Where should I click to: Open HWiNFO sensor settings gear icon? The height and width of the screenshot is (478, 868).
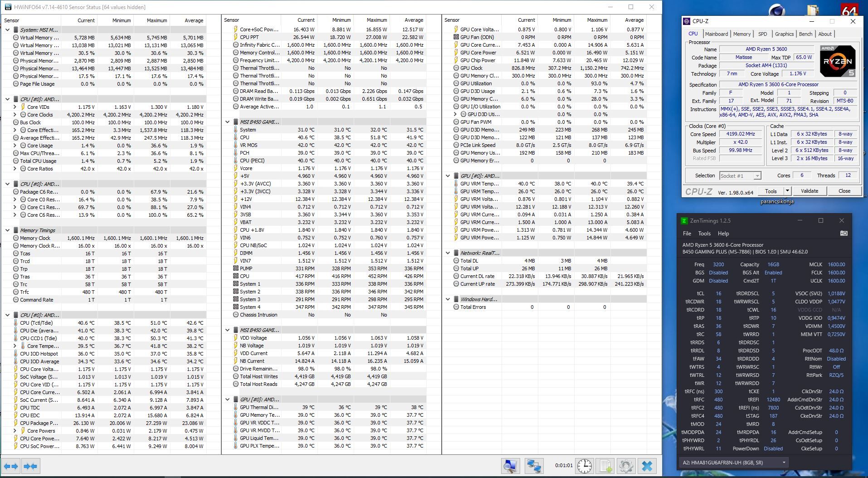coord(626,466)
